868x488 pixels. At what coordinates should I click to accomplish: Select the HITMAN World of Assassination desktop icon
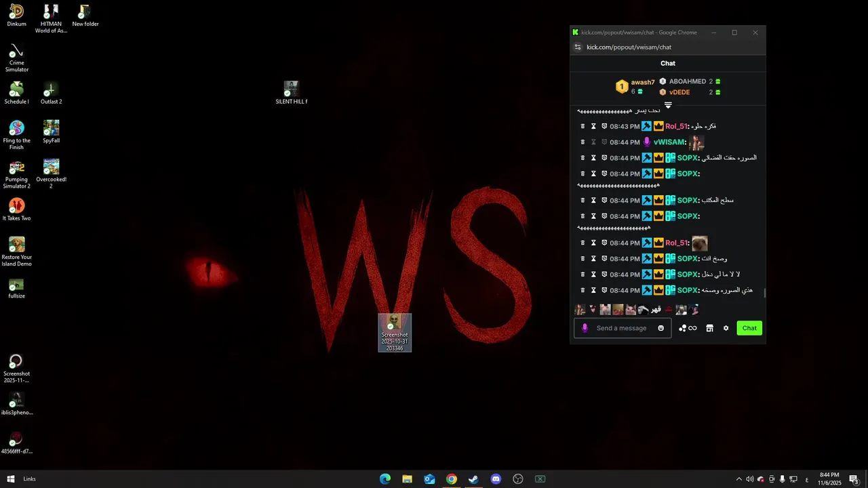[51, 19]
